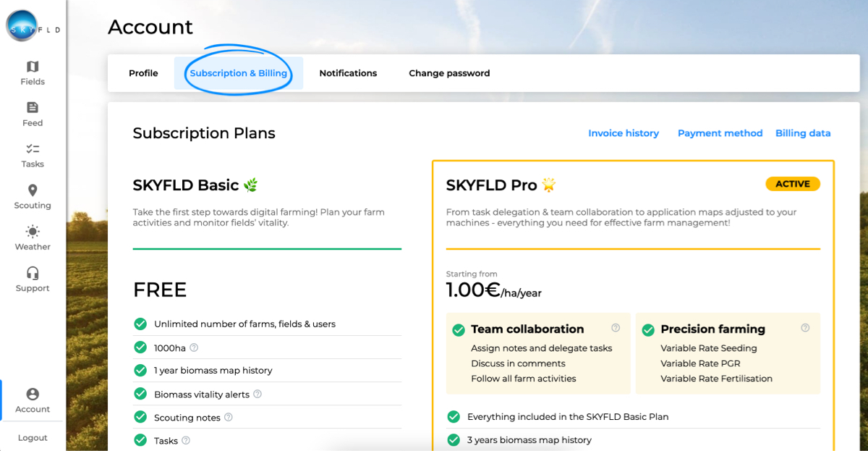Open the Notifications tab
This screenshot has height=451, width=868.
point(348,73)
